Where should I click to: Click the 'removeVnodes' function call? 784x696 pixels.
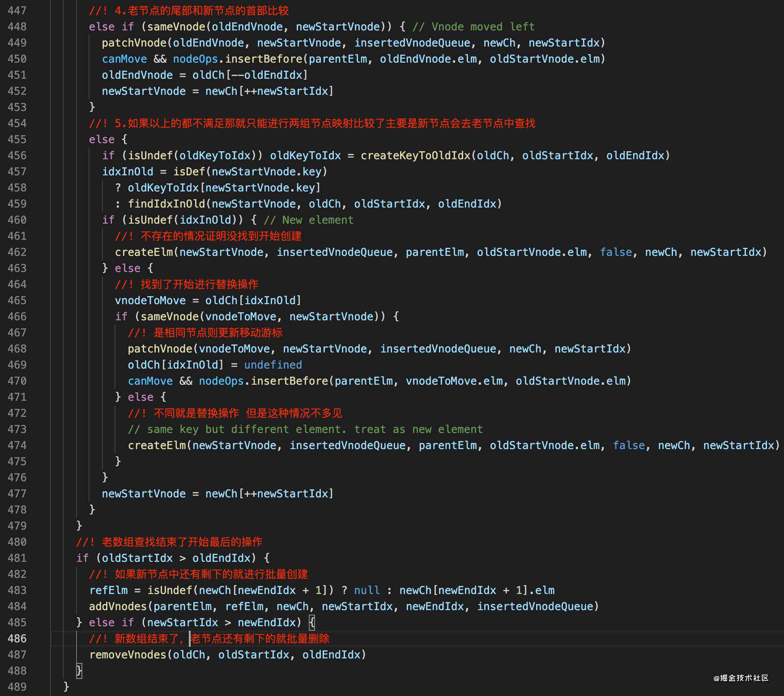tap(128, 654)
